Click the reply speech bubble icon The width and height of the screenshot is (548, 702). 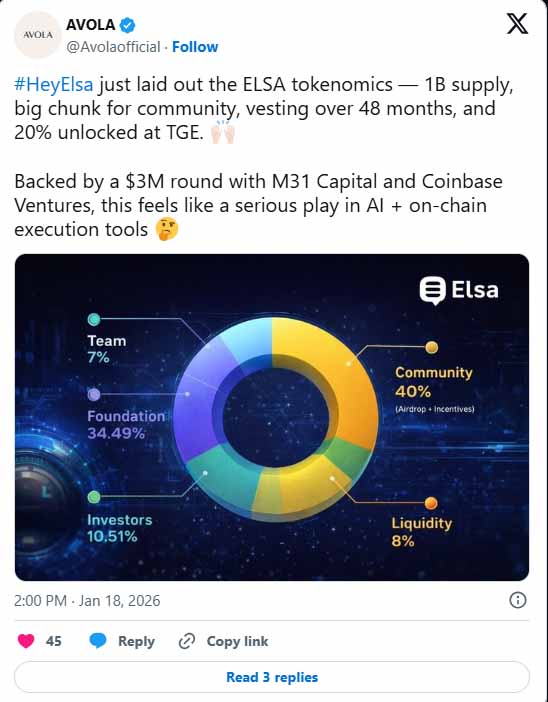point(98,641)
